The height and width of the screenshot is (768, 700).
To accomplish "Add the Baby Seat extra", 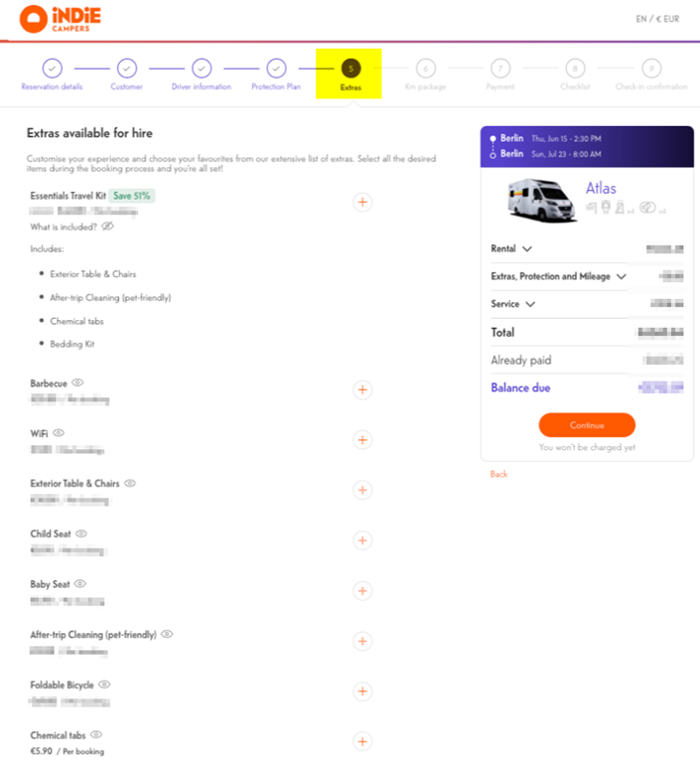I will pos(362,591).
